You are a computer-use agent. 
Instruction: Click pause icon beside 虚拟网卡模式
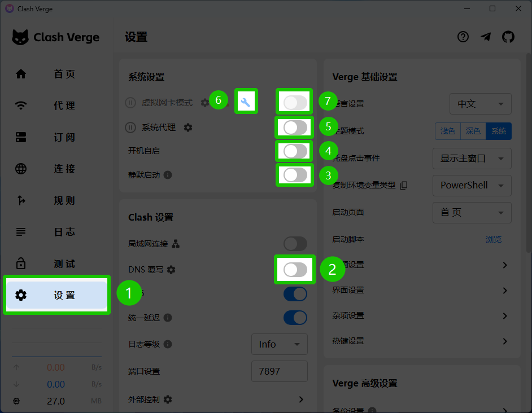click(130, 102)
